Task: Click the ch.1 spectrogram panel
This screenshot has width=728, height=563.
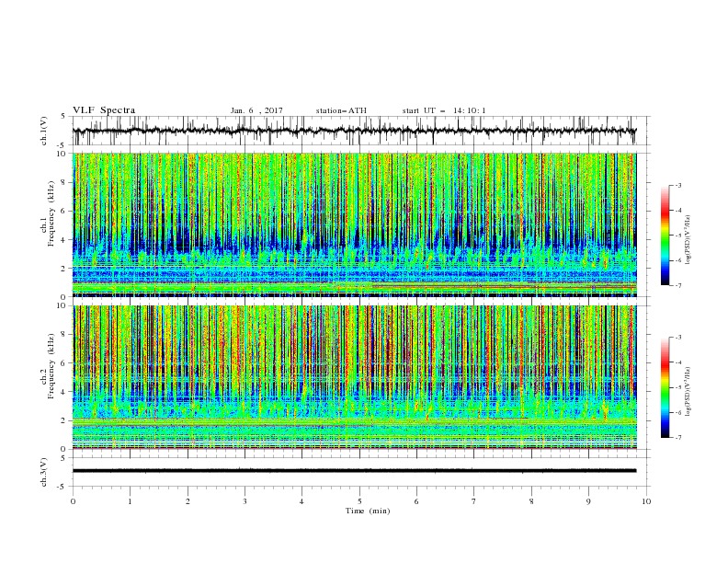Action: point(355,224)
